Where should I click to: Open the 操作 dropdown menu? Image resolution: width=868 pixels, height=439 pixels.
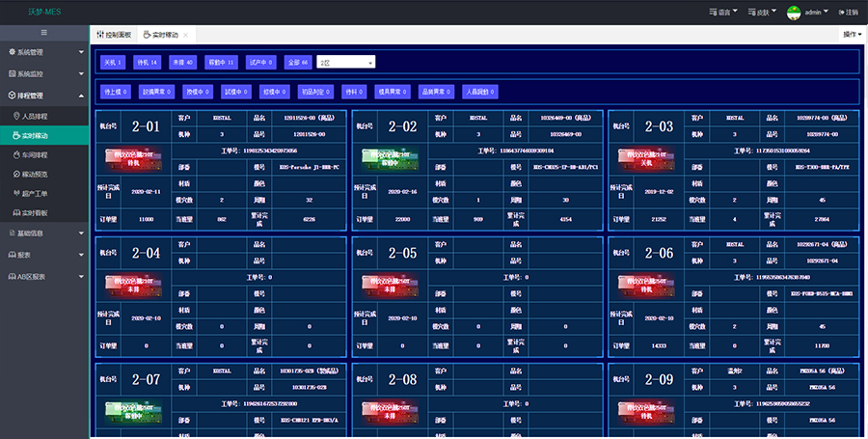[x=853, y=34]
